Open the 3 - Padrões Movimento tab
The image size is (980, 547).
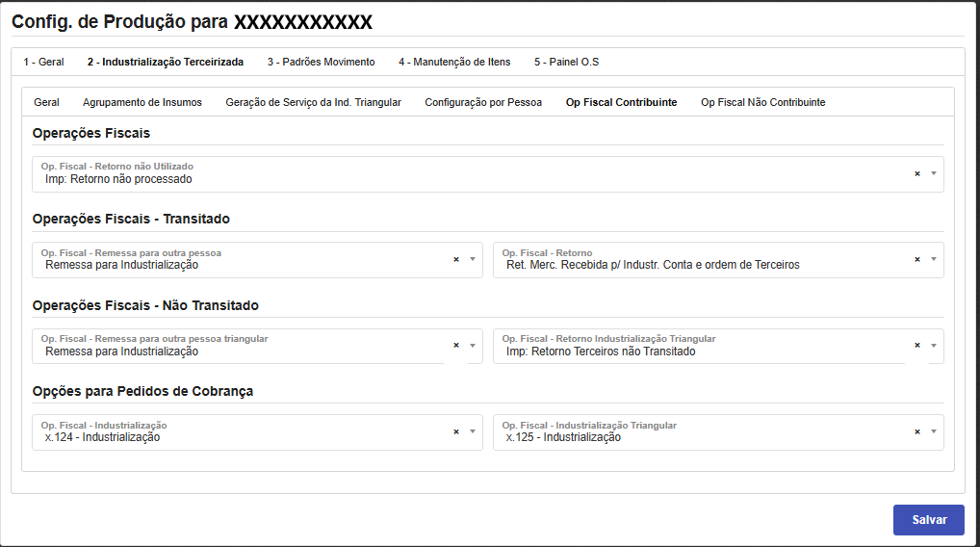(x=321, y=62)
